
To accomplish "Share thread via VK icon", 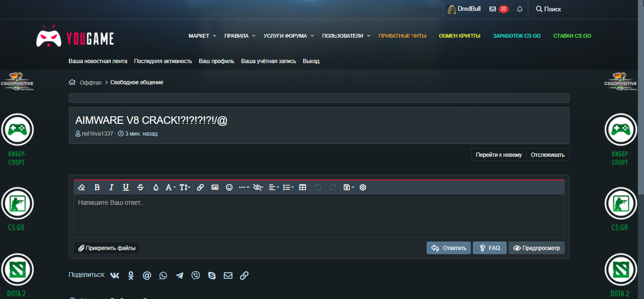I will (115, 275).
